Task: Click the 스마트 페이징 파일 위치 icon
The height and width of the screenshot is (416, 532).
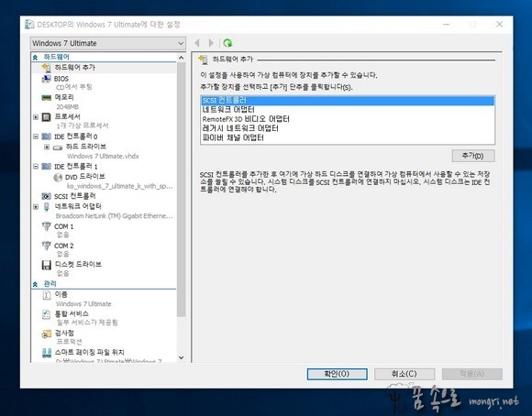Action: [x=46, y=353]
